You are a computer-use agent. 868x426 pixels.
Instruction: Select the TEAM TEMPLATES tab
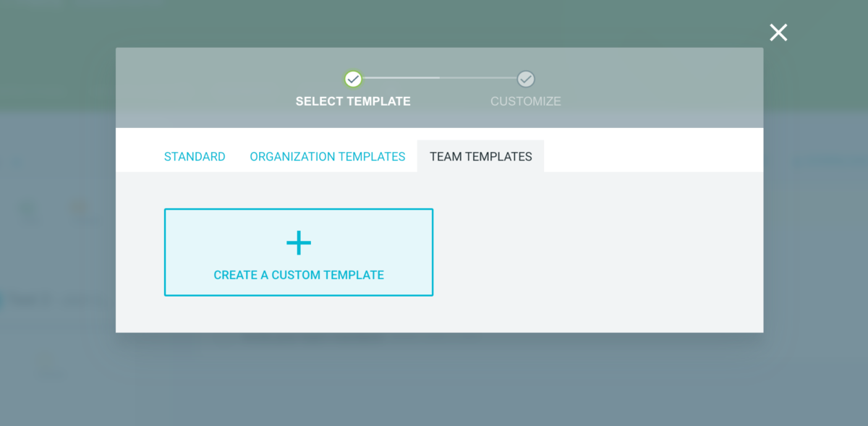click(x=480, y=156)
